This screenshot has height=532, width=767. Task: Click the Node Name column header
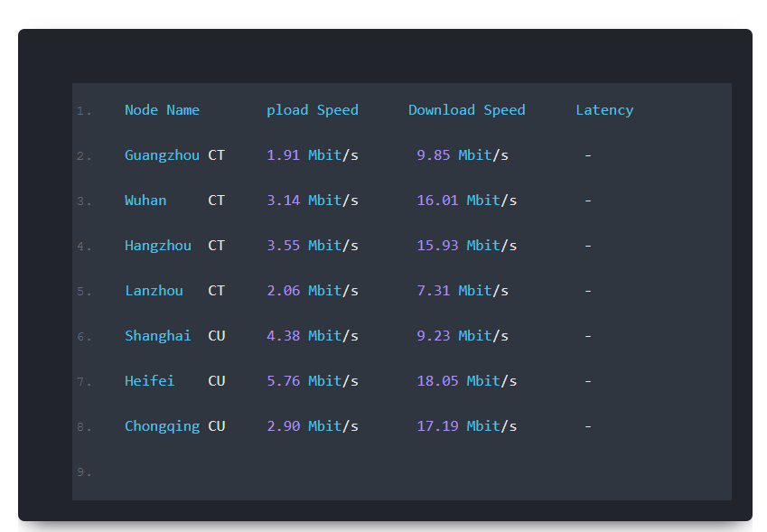162,109
